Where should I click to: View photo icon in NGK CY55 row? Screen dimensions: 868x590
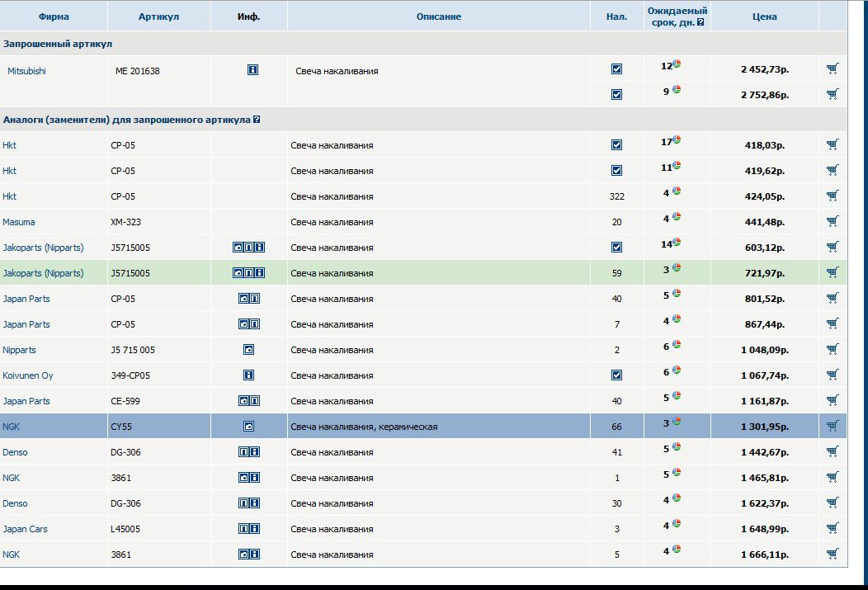point(248,426)
